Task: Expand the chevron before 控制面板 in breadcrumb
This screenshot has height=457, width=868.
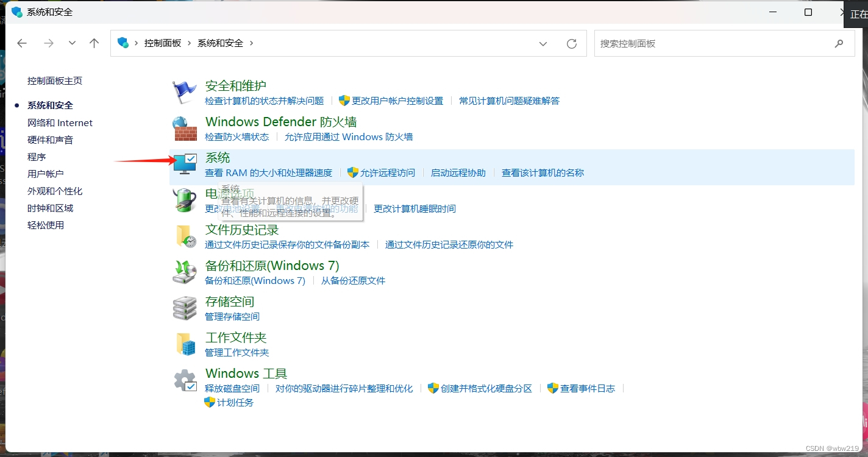Action: [137, 43]
